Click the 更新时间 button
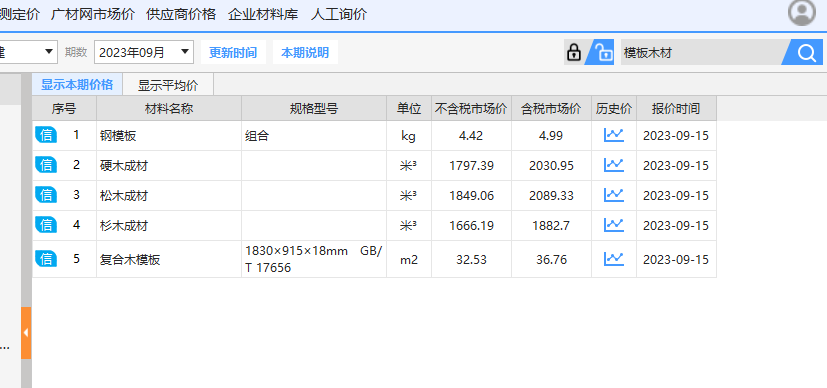 [233, 52]
